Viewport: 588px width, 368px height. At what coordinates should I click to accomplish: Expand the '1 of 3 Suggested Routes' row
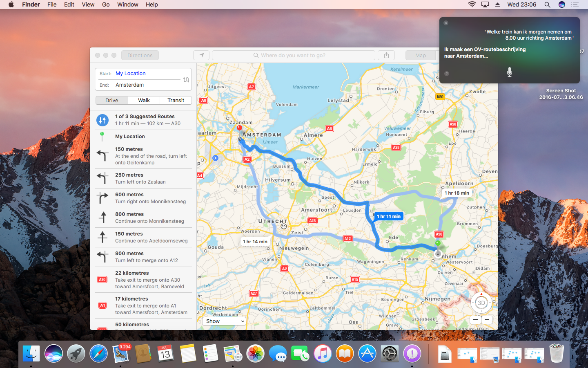[x=143, y=120]
